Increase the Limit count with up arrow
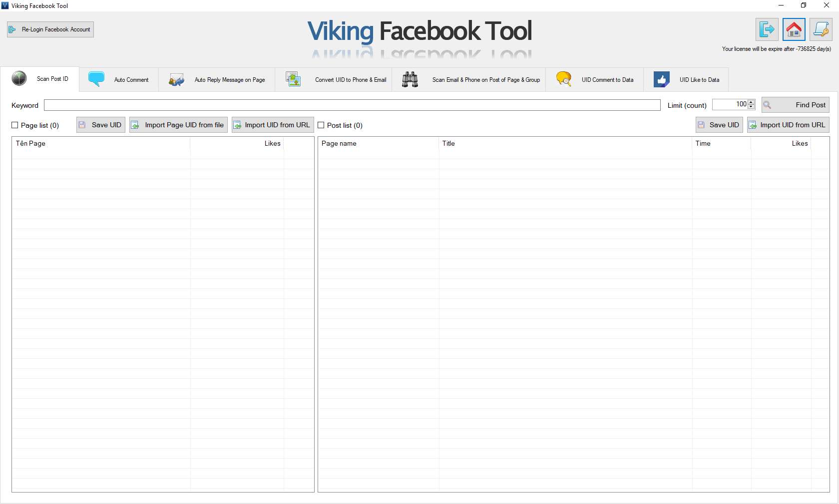Image resolution: width=839 pixels, height=504 pixels. pyautogui.click(x=751, y=102)
